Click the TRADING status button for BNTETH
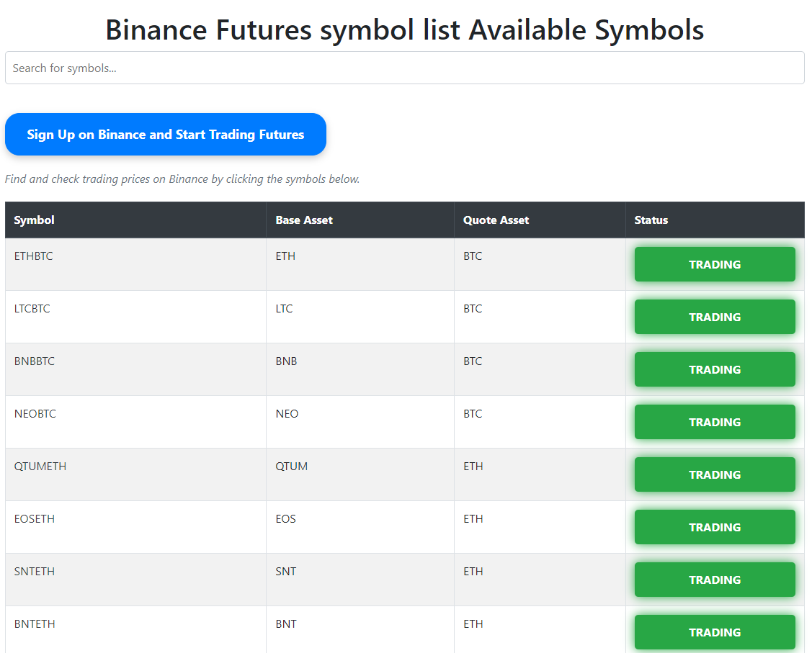This screenshot has height=653, width=812. 715,632
